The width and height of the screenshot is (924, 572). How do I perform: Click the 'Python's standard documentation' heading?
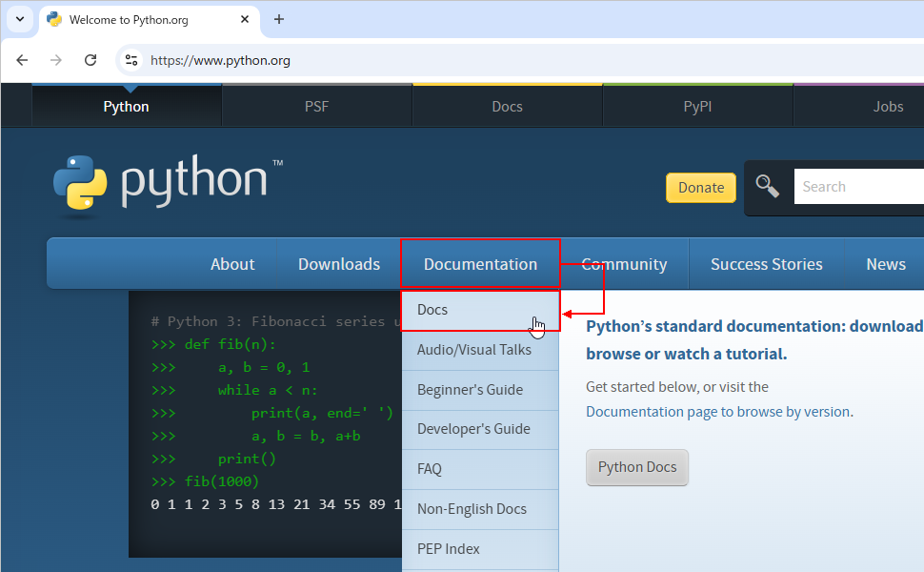pos(754,340)
